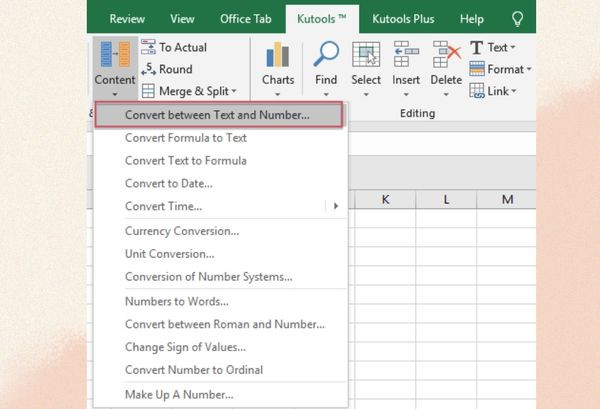The image size is (600, 409).
Task: Click the Merge & Split icon
Action: click(148, 91)
